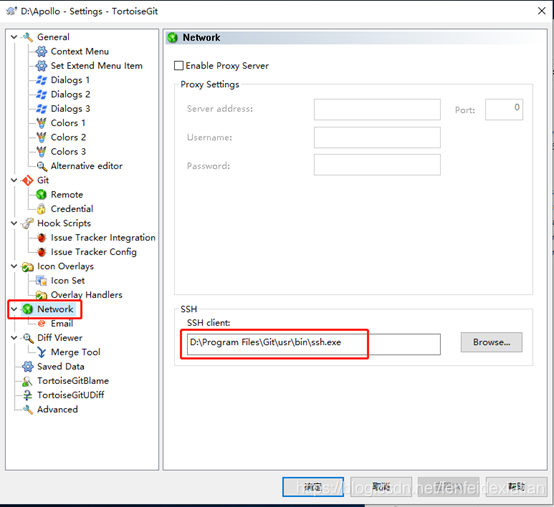This screenshot has height=507, width=554.
Task: Click the Dialogs 2 icon
Action: [x=41, y=94]
